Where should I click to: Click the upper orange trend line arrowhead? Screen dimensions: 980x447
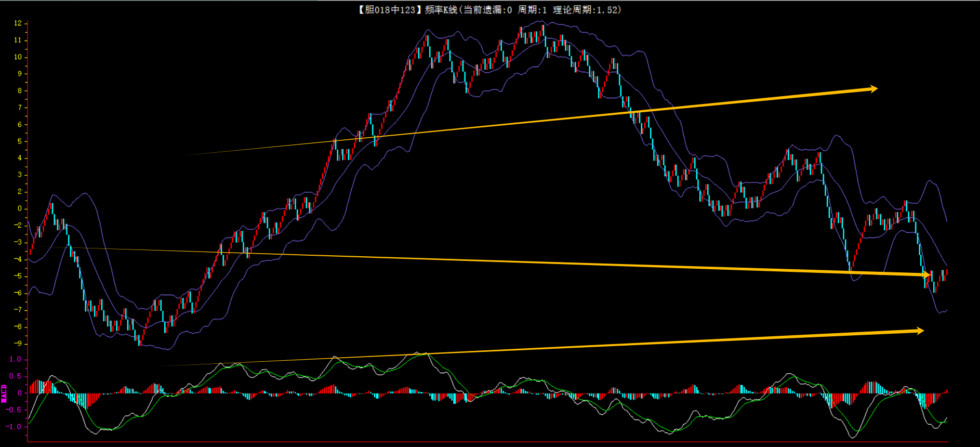point(873,89)
